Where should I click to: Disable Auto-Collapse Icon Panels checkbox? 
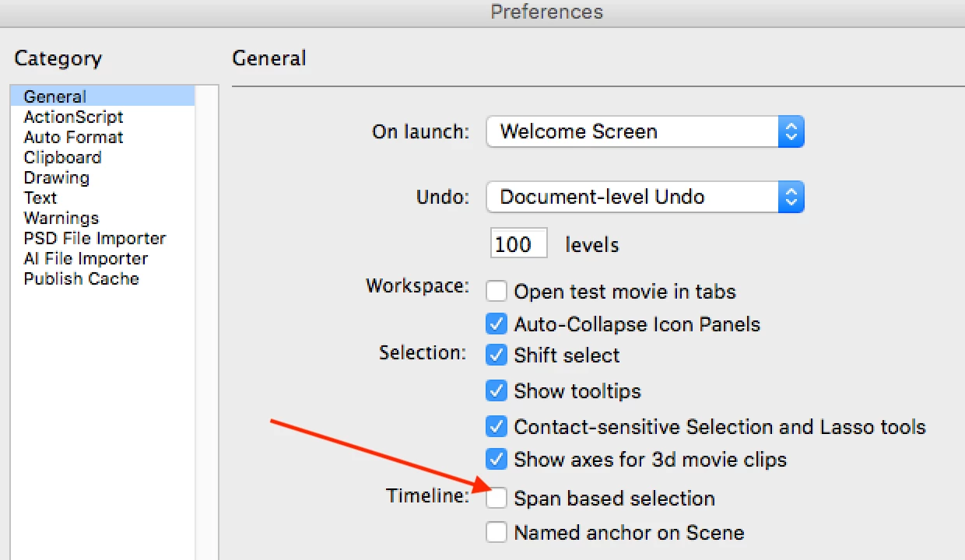tap(497, 324)
